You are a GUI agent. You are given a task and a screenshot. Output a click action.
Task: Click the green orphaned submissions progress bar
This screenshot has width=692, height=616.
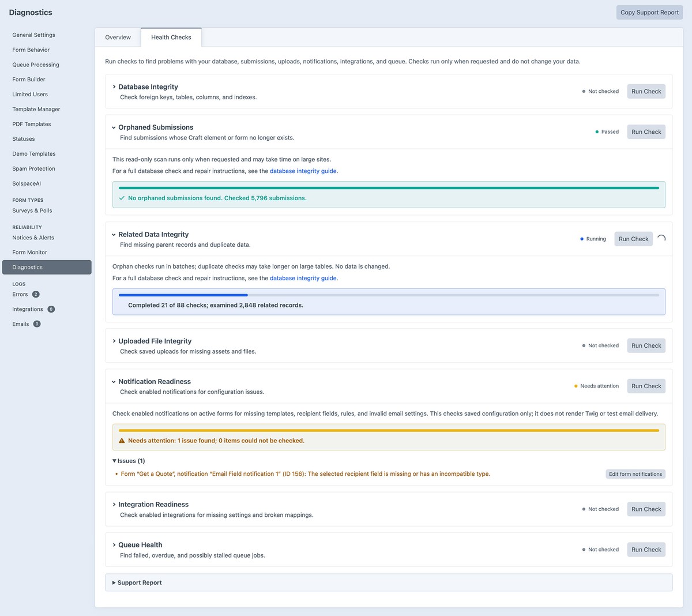pyautogui.click(x=389, y=188)
